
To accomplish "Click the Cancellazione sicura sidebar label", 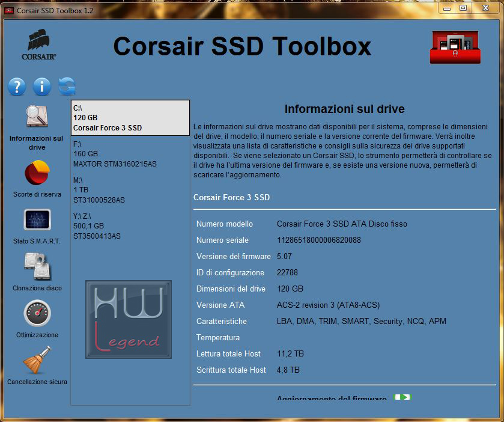I will click(x=37, y=382).
